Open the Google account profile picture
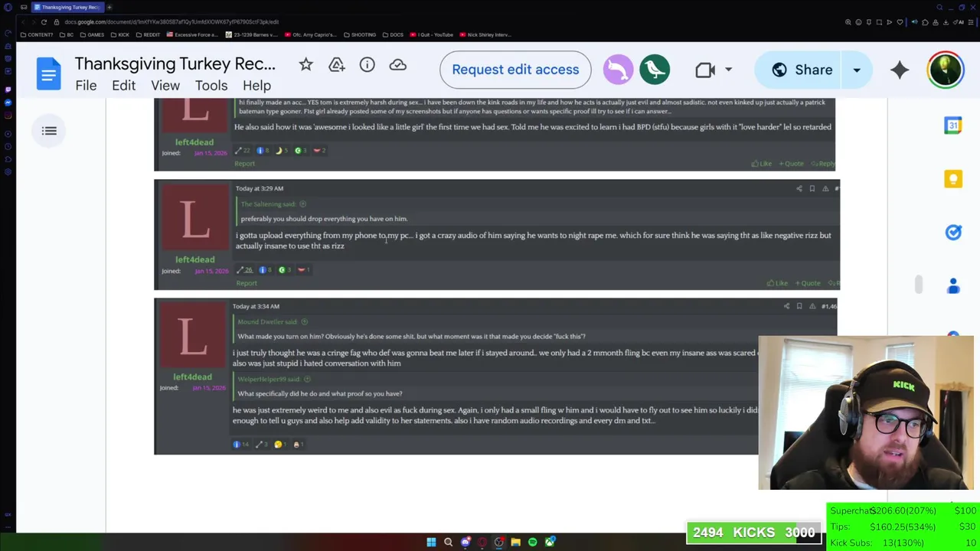This screenshot has height=551, width=980. click(946, 70)
